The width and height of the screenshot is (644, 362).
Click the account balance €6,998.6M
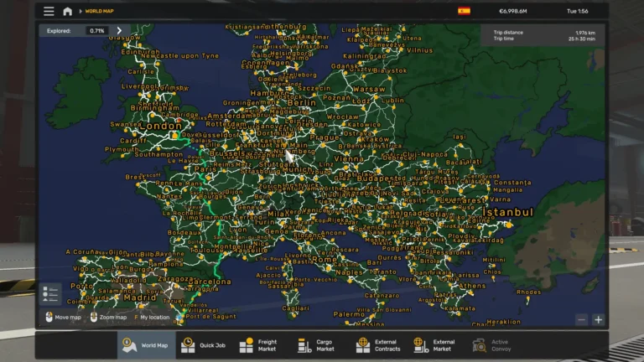[x=513, y=11]
